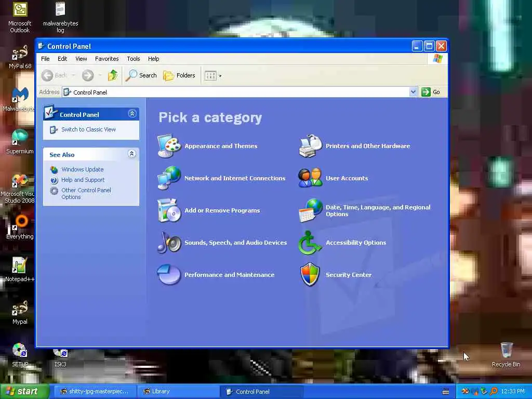Click the keyboard icon on taskbar
532x399 pixels.
click(x=446, y=392)
